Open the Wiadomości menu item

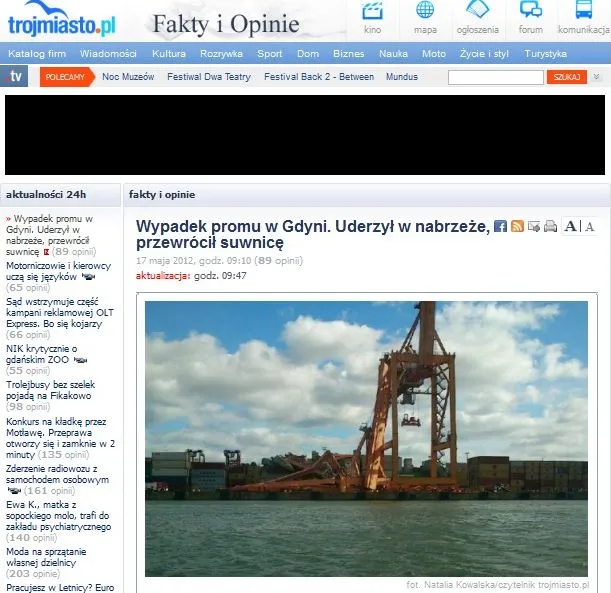[109, 54]
